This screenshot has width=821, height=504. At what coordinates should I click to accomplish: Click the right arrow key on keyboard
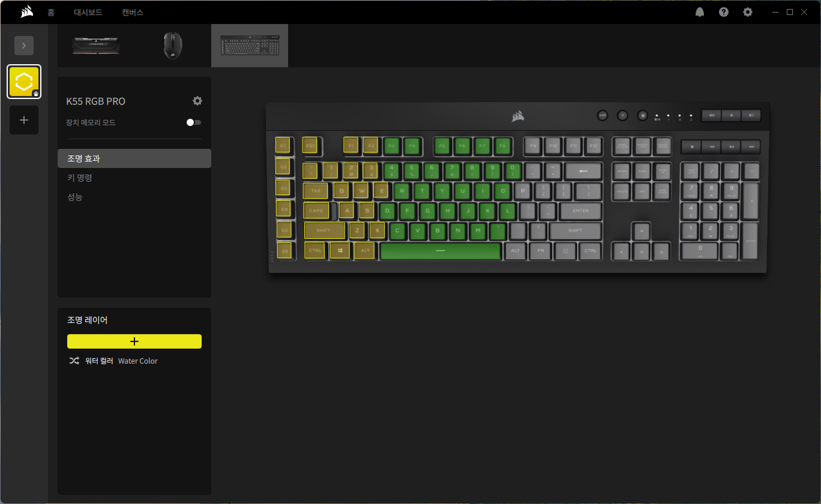coord(661,251)
